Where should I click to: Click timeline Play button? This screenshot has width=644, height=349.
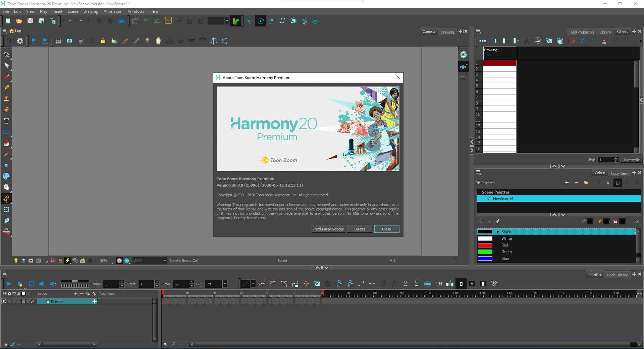tap(9, 284)
